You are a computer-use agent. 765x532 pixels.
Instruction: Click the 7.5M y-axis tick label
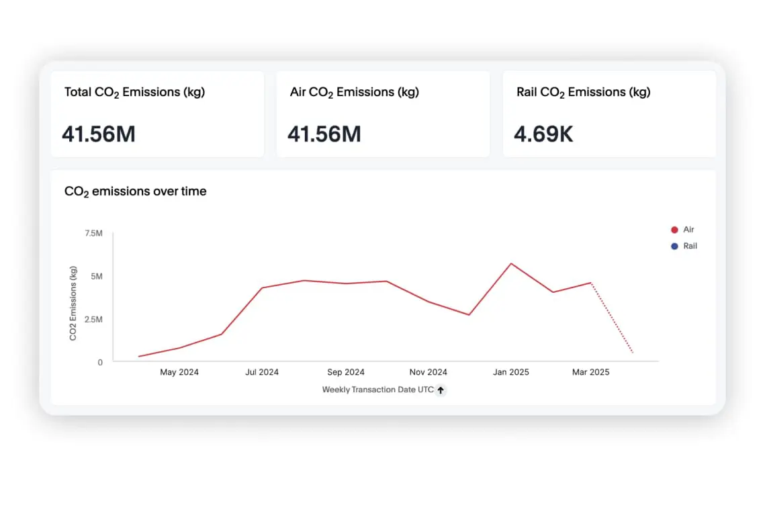(93, 233)
